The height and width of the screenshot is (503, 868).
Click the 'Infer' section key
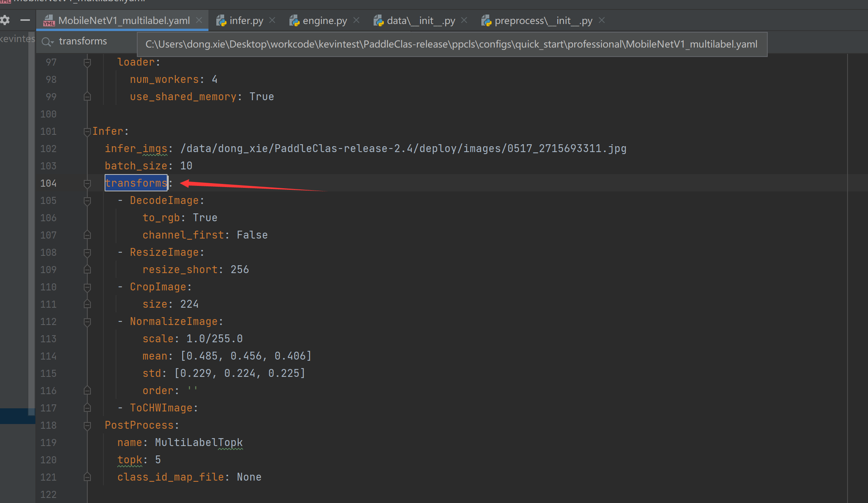coord(108,131)
